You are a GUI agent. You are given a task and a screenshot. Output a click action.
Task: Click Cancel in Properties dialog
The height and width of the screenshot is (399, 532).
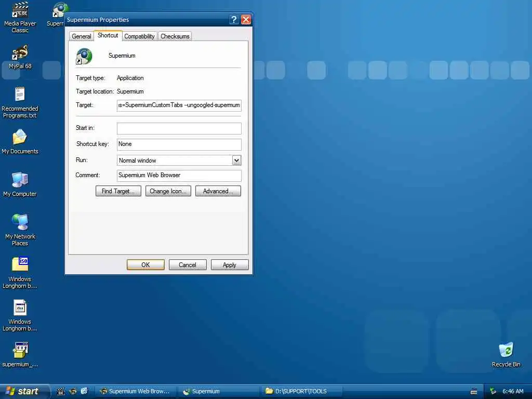[188, 264]
